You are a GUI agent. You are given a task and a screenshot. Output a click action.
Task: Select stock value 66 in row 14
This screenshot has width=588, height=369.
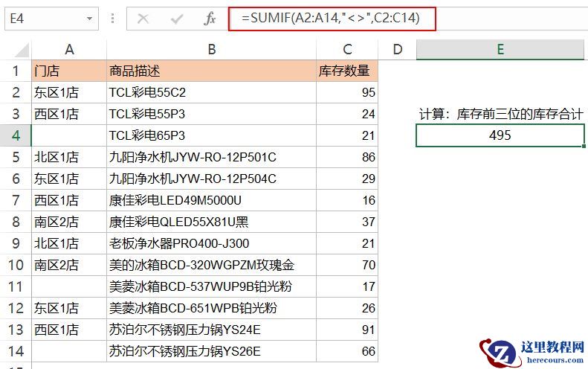click(x=347, y=351)
